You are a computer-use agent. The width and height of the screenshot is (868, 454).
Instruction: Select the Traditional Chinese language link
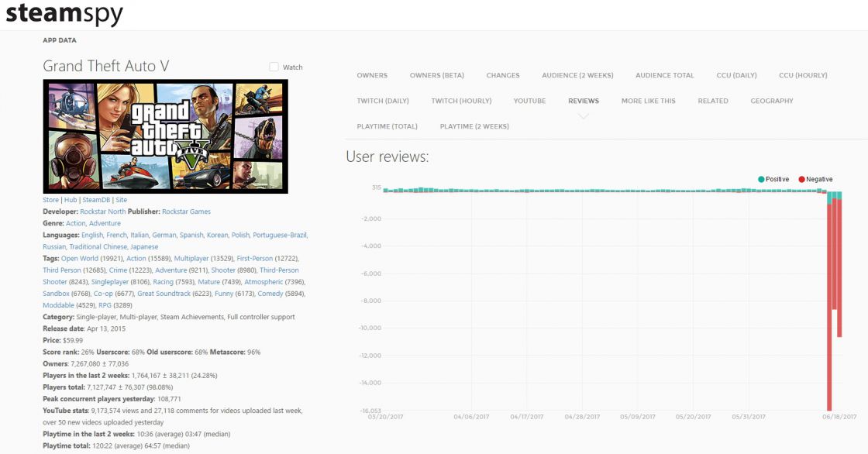point(98,246)
